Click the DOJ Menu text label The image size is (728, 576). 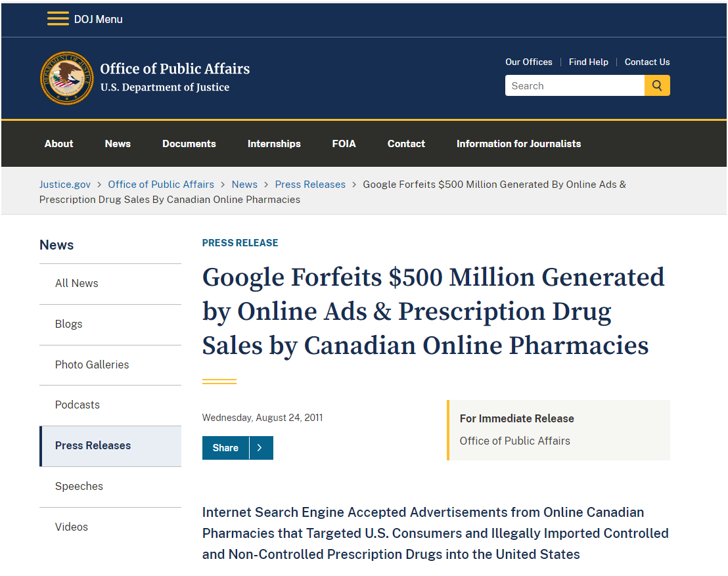click(99, 20)
